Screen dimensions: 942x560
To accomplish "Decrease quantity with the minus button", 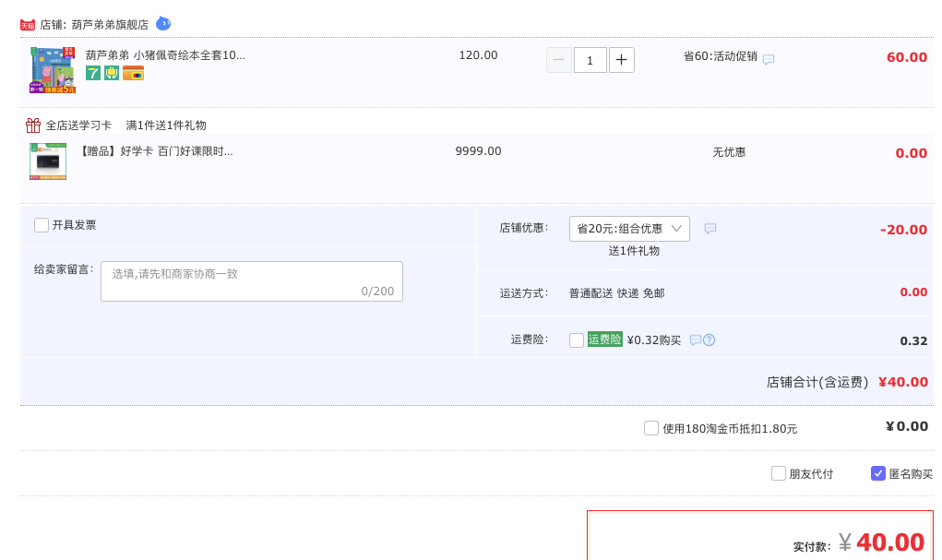I will (559, 60).
